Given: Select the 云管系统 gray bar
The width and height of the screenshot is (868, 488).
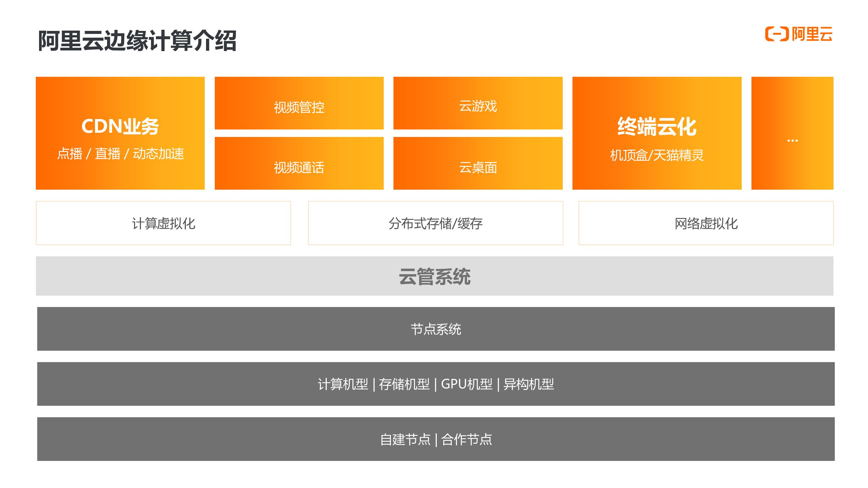Looking at the screenshot, I should 434,276.
